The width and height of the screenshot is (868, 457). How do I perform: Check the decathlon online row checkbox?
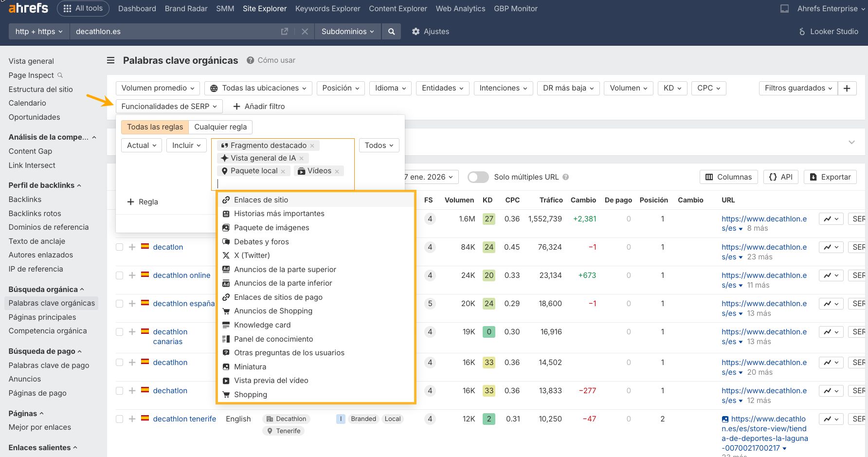click(x=119, y=275)
